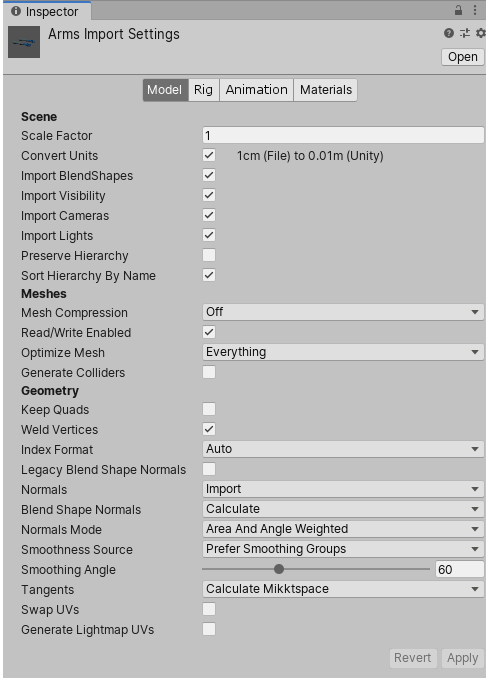Open the Mesh Compression dropdown
The height and width of the screenshot is (678, 495).
[343, 312]
